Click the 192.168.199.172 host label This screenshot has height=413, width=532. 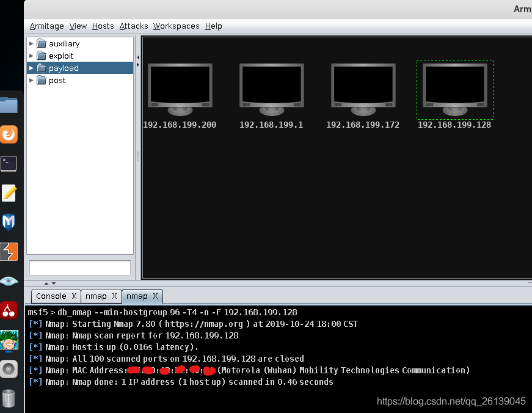click(x=363, y=125)
